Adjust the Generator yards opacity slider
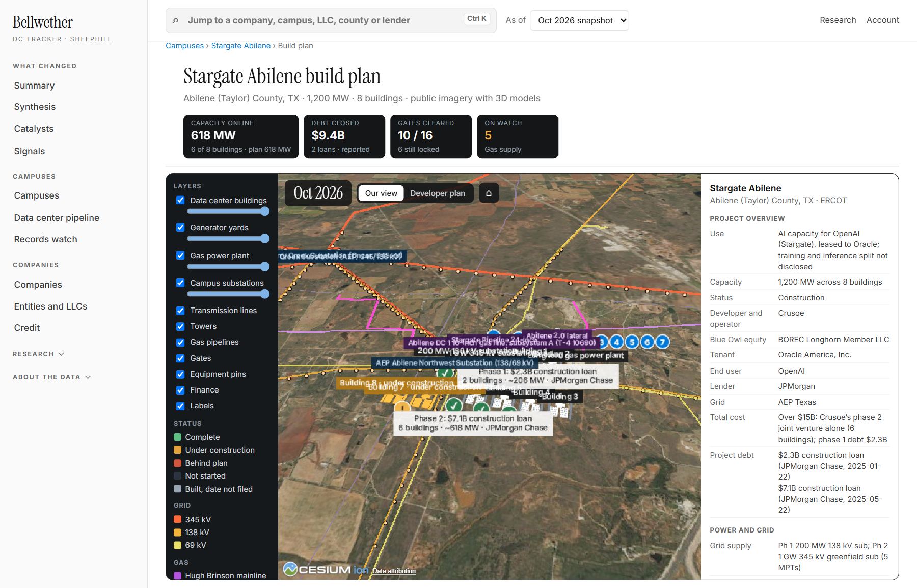 228,238
